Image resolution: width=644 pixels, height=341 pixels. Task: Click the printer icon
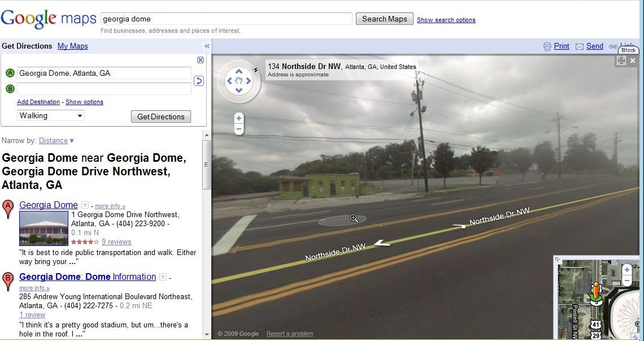[547, 46]
